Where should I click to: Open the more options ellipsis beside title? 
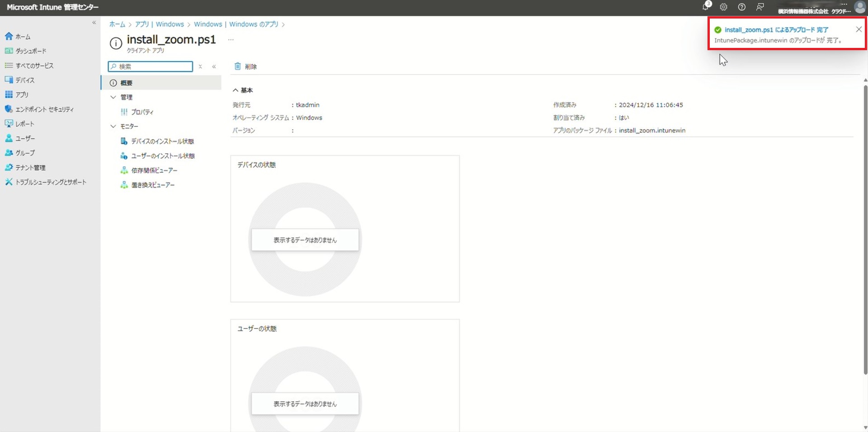tap(231, 40)
